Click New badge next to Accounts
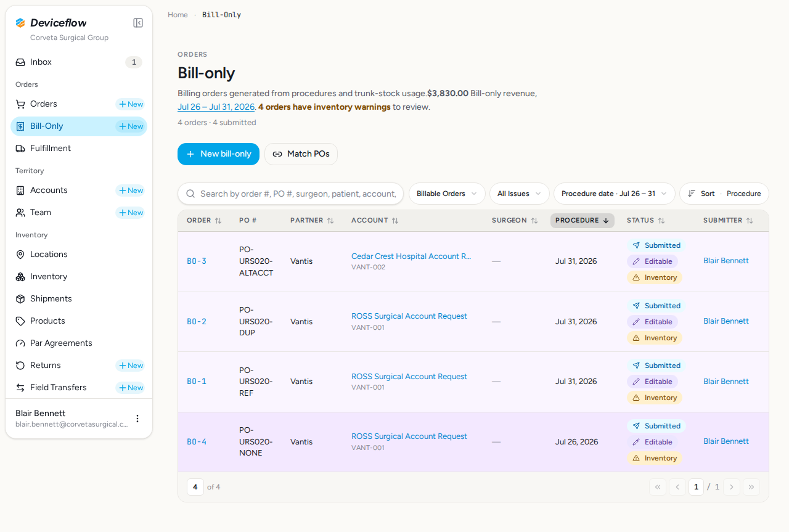Viewport: 789px width, 532px height. coord(131,190)
